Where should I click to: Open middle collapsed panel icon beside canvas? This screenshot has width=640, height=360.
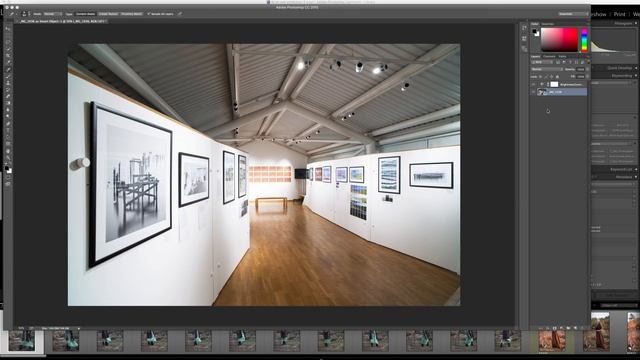524,38
